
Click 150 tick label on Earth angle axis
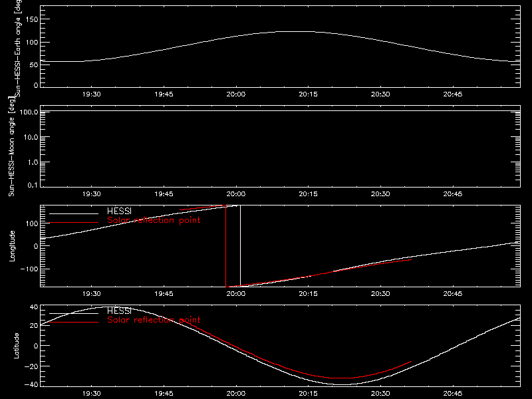point(31,19)
